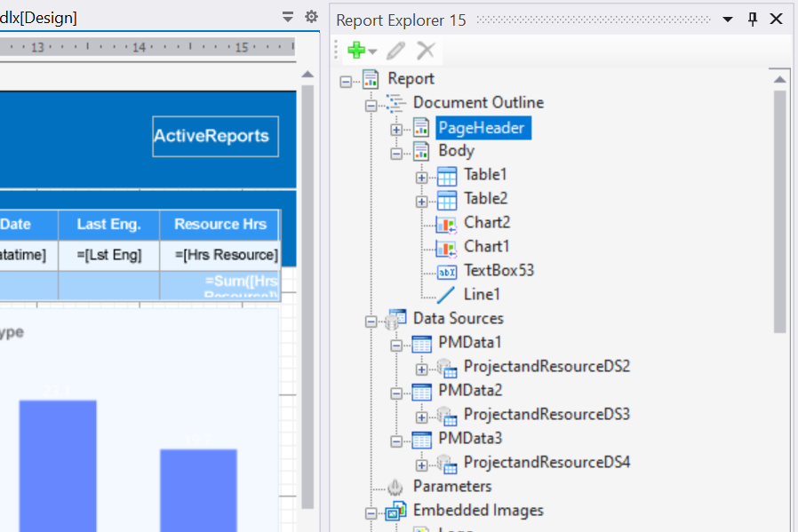Screen dimensions: 798x532
Task: Select Parameters in the tree
Action: pos(452,486)
